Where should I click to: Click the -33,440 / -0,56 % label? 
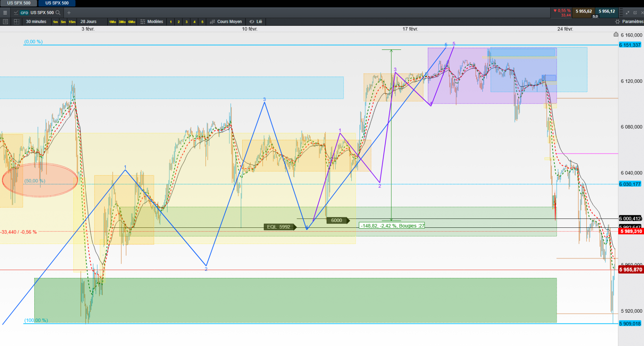point(19,232)
